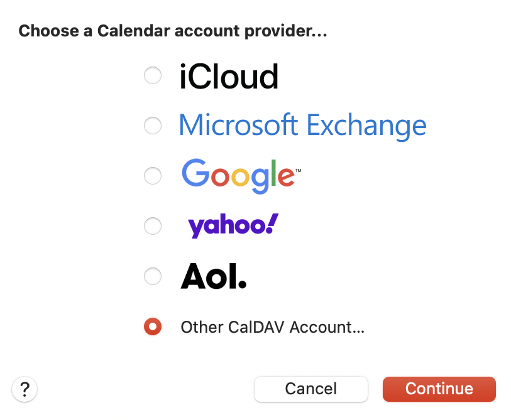Click the Microsoft Exchange logo
The image size is (511, 420).
tap(303, 126)
